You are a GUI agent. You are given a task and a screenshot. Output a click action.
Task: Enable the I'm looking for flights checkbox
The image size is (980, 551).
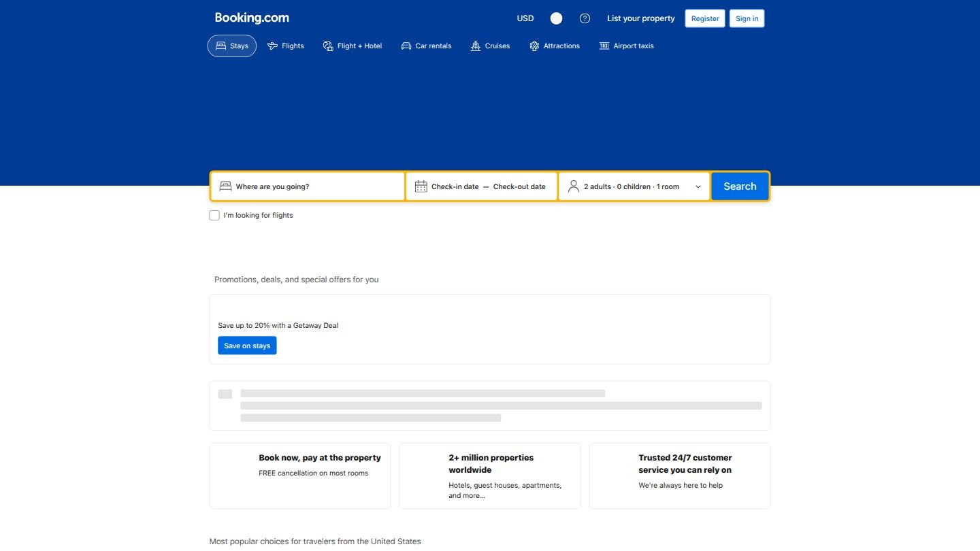tap(214, 215)
